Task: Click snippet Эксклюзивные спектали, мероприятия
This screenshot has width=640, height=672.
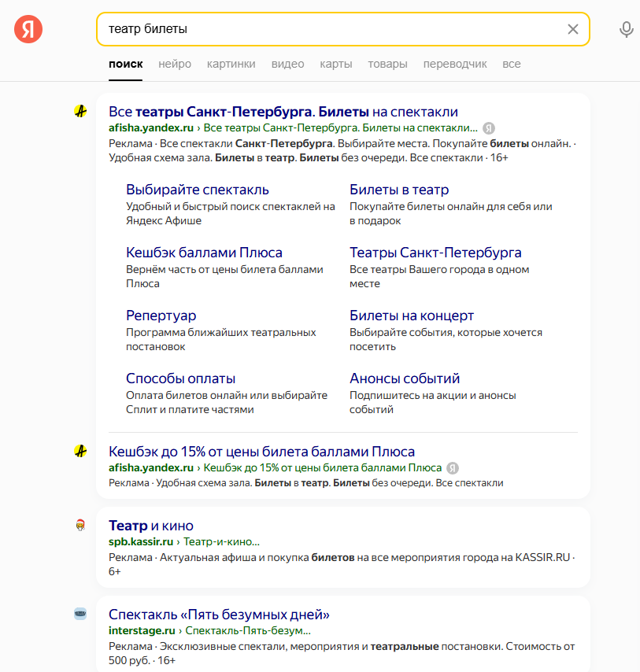Action: point(341,653)
